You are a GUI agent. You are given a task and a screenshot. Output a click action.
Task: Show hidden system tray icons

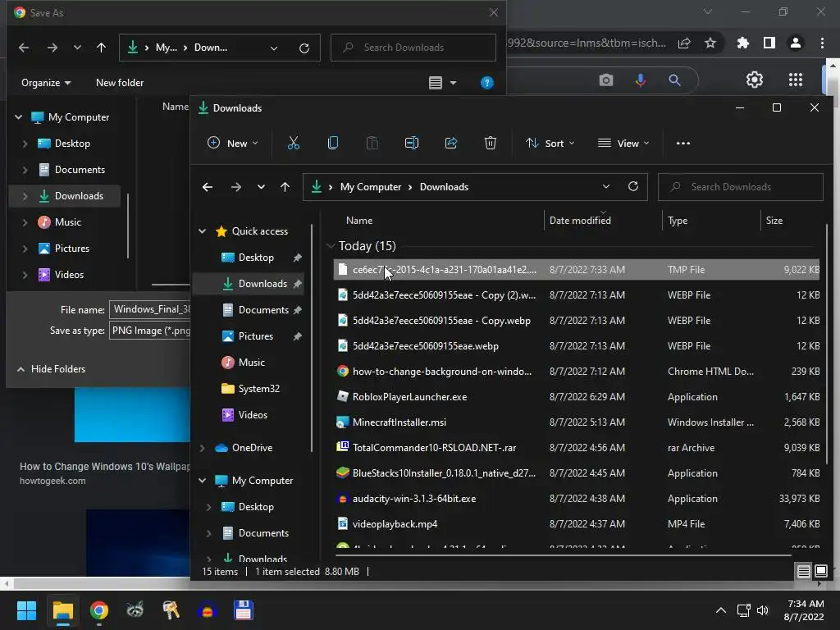point(721,610)
